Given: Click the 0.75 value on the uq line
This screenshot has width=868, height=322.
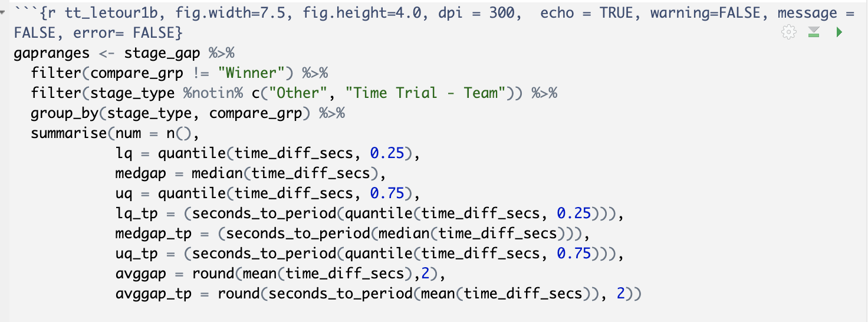Looking at the screenshot, I should tap(387, 193).
